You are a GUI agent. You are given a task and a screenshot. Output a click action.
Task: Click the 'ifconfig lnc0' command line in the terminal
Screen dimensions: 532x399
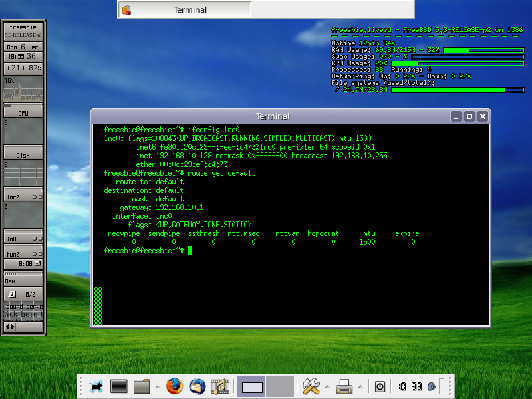point(172,130)
